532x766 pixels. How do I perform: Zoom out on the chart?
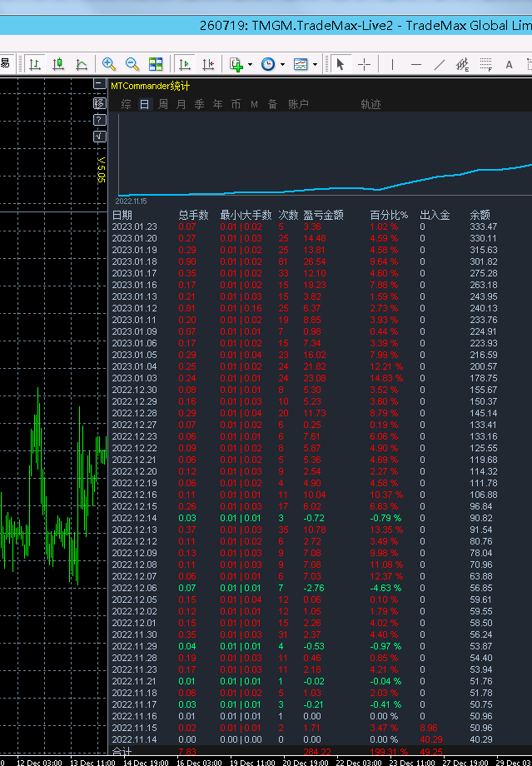click(132, 64)
